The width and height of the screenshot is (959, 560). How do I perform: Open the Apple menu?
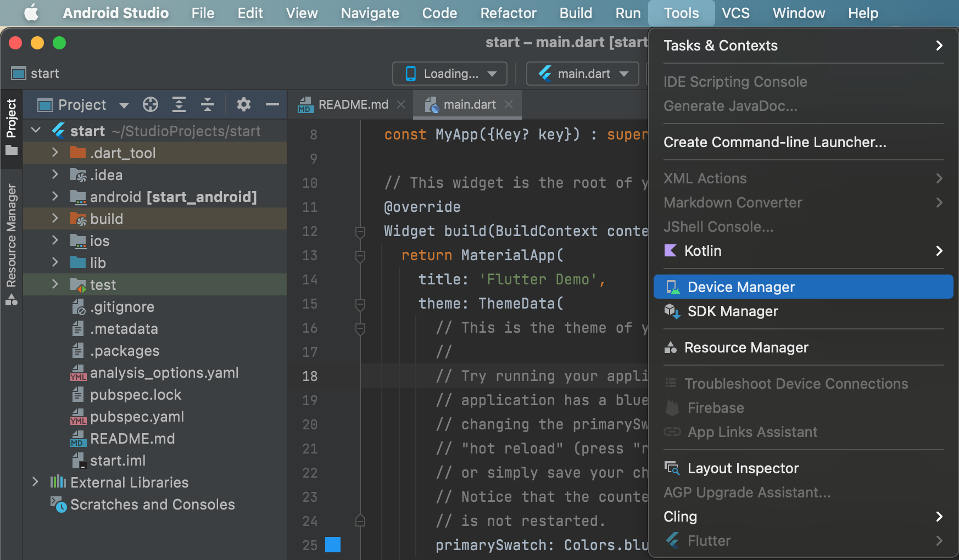[32, 13]
